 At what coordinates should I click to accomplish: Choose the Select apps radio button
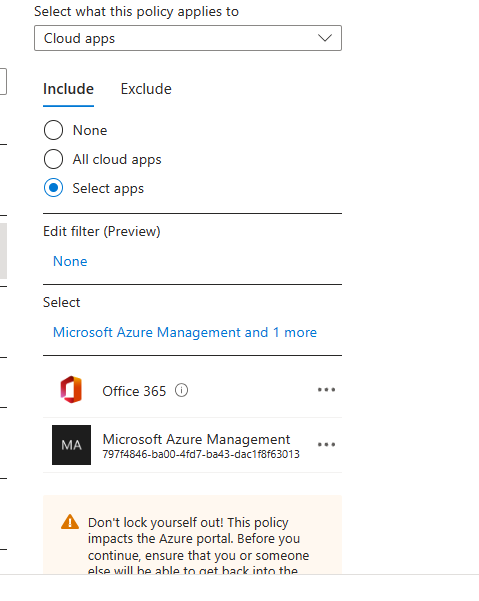tap(53, 188)
